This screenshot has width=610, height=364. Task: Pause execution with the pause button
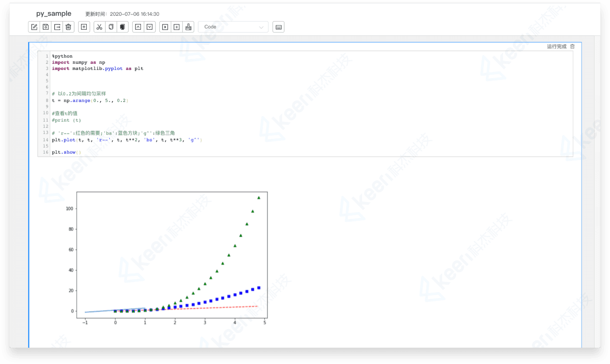click(x=176, y=27)
